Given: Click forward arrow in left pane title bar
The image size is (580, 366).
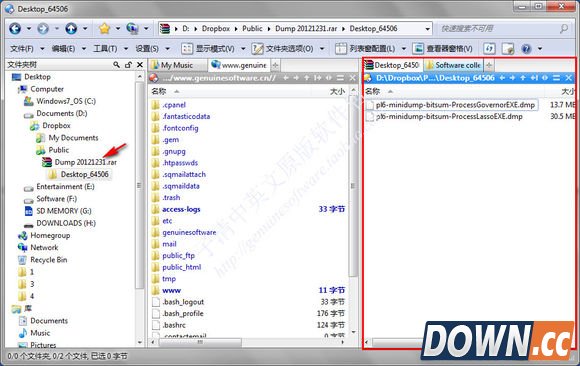Looking at the screenshot, I should click(x=296, y=78).
